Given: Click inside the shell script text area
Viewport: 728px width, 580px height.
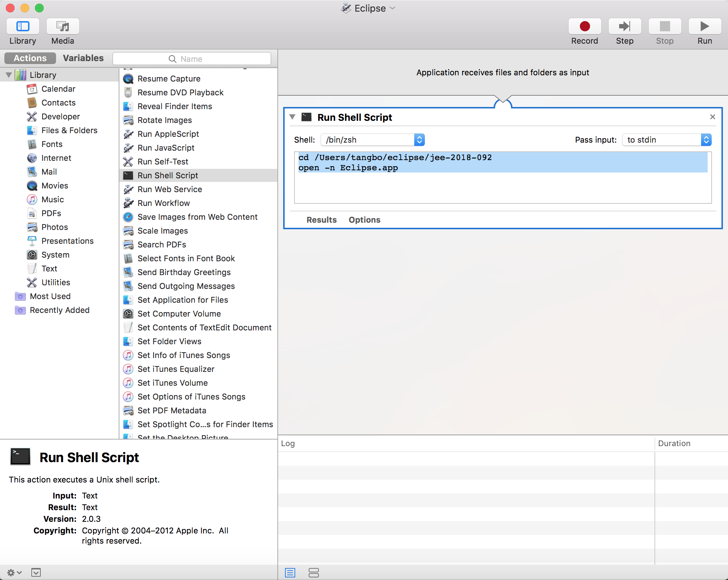Looking at the screenshot, I should coord(503,178).
